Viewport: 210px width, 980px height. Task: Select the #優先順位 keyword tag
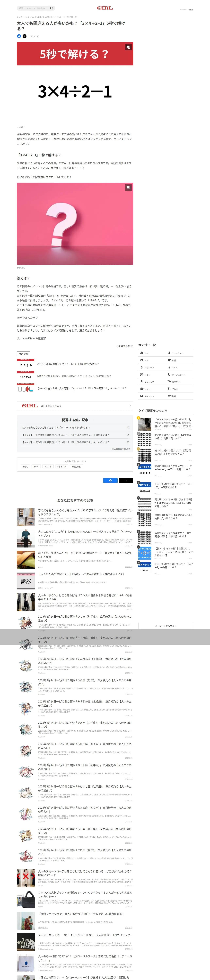[77, 466]
